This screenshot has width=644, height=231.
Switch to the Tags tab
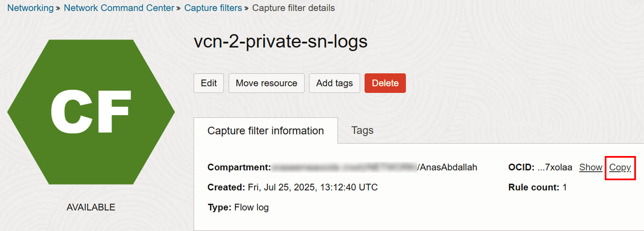[x=362, y=130]
